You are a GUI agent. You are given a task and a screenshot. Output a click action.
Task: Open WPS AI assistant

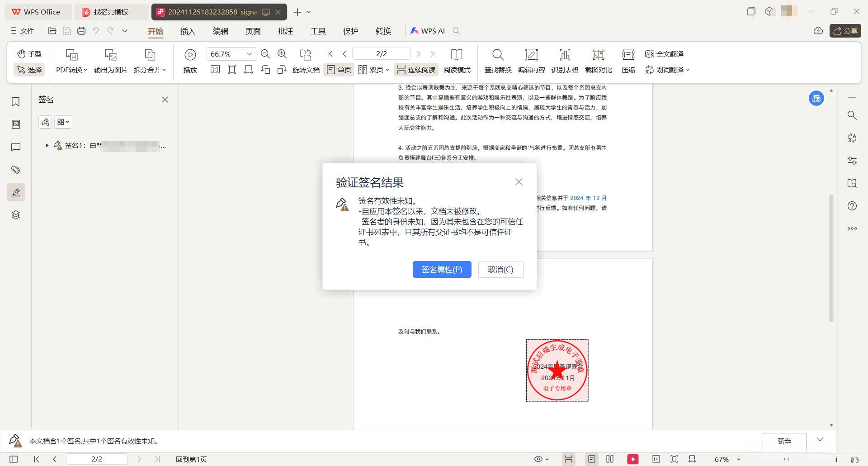pyautogui.click(x=428, y=31)
